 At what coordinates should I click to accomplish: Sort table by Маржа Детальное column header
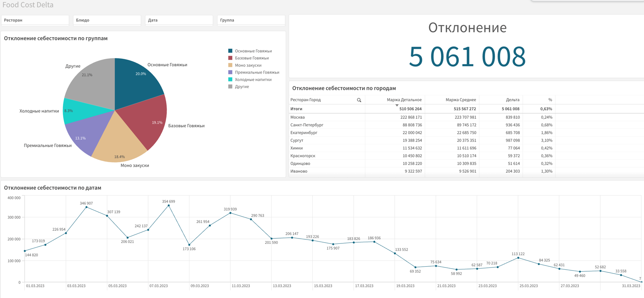pos(404,100)
